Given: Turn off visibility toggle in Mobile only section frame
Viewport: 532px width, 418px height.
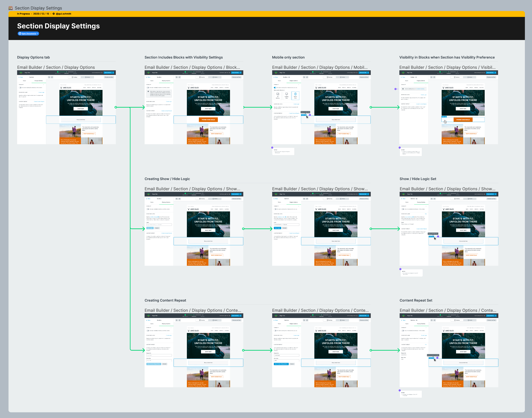Looking at the screenshot, I should point(275,88).
